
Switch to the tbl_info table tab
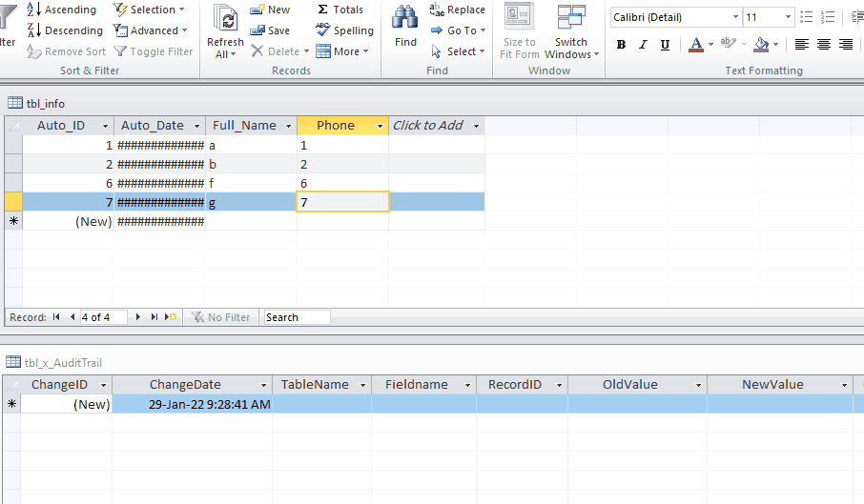click(x=37, y=103)
